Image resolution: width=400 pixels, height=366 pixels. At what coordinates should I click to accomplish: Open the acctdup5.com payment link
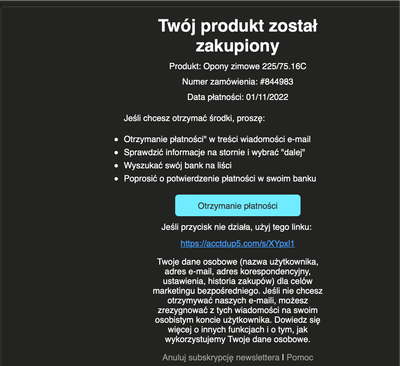point(238,244)
